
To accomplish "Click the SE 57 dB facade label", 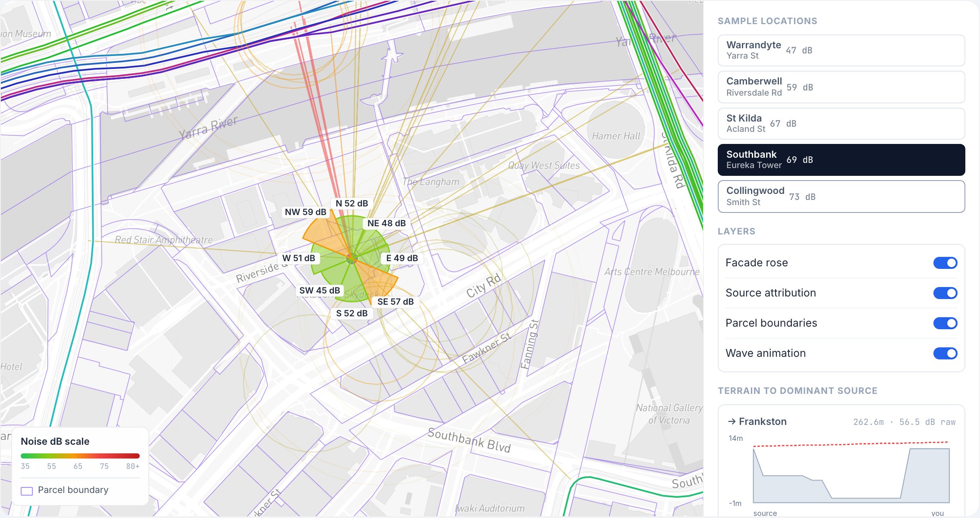I will click(396, 302).
